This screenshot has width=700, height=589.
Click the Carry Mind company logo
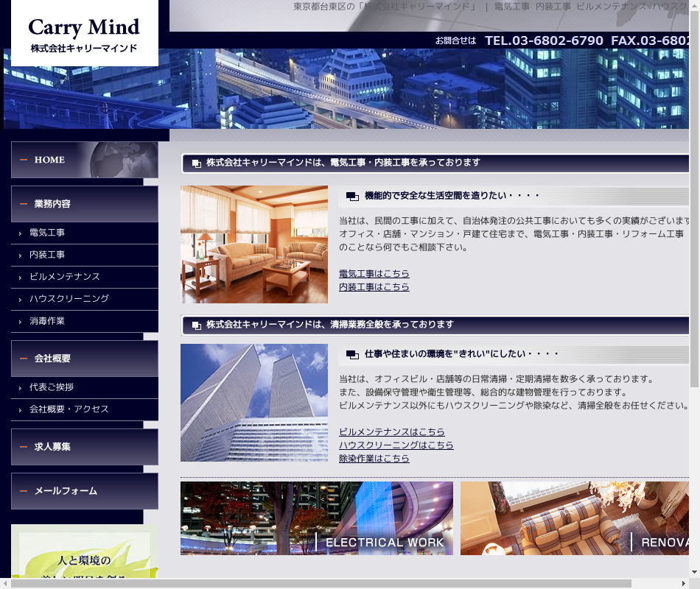[x=84, y=34]
